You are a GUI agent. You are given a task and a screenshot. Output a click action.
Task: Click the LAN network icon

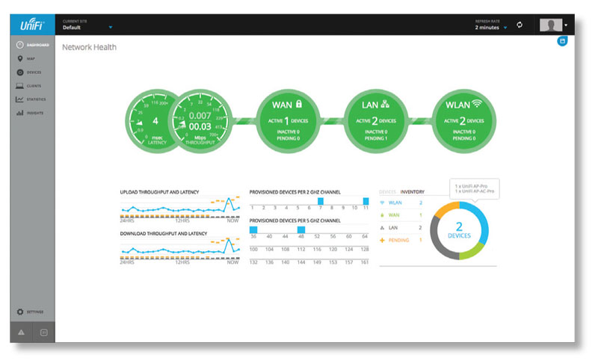pyautogui.click(x=385, y=104)
